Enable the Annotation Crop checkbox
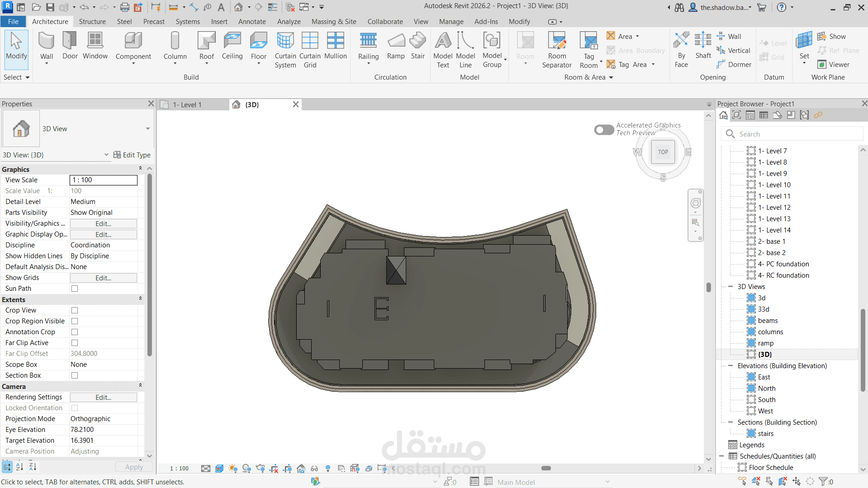The image size is (868, 488). click(x=75, y=332)
